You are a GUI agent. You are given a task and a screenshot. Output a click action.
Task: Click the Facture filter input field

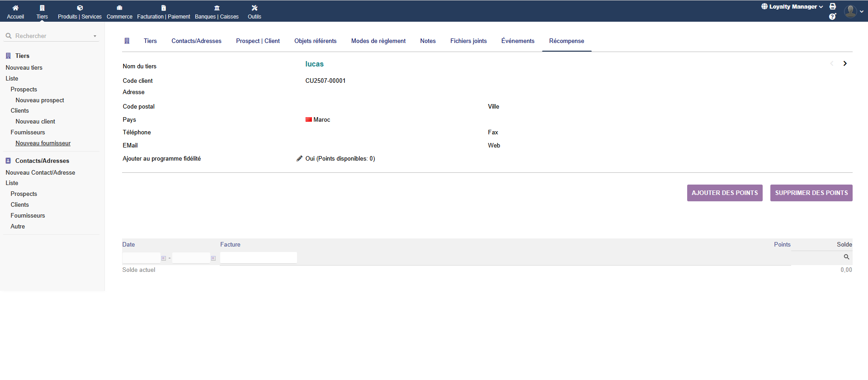258,258
